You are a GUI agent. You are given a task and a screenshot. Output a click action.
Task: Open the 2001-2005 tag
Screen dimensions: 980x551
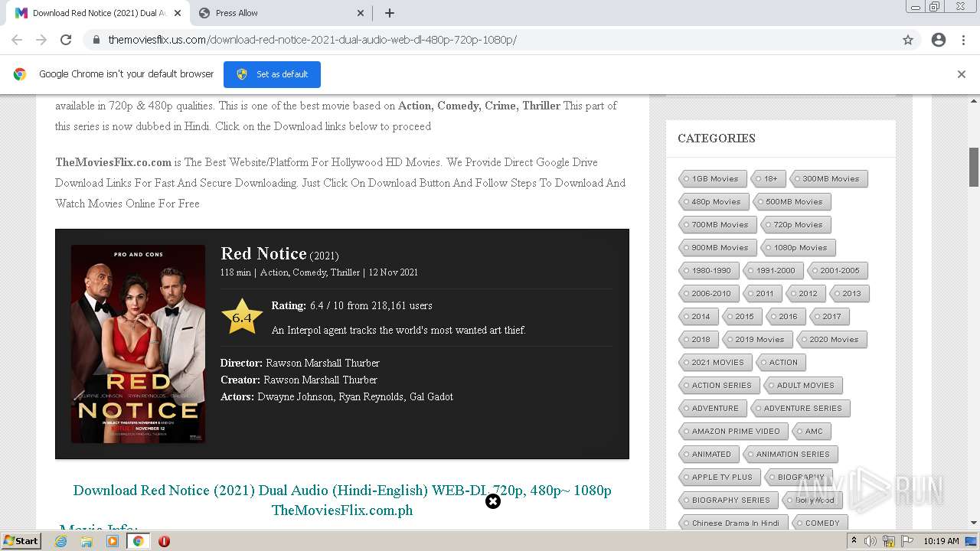(838, 271)
